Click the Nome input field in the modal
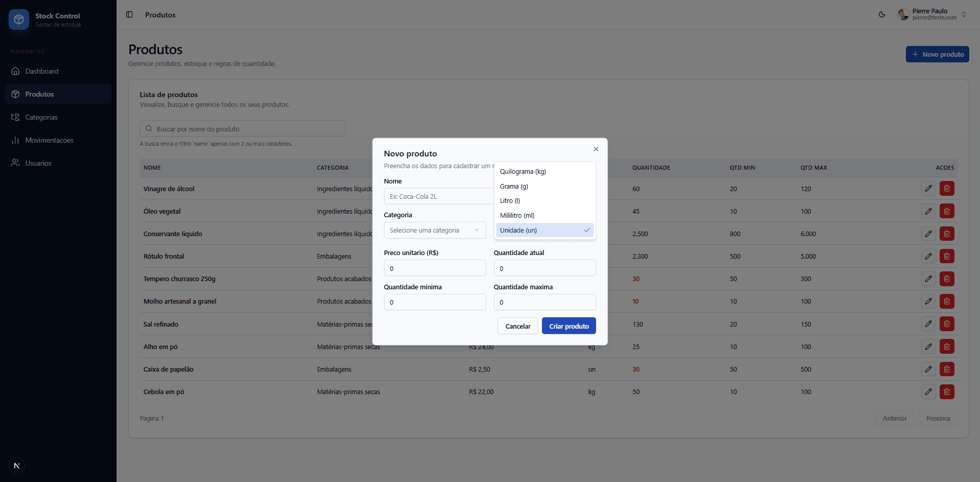980x482 pixels. click(x=435, y=196)
